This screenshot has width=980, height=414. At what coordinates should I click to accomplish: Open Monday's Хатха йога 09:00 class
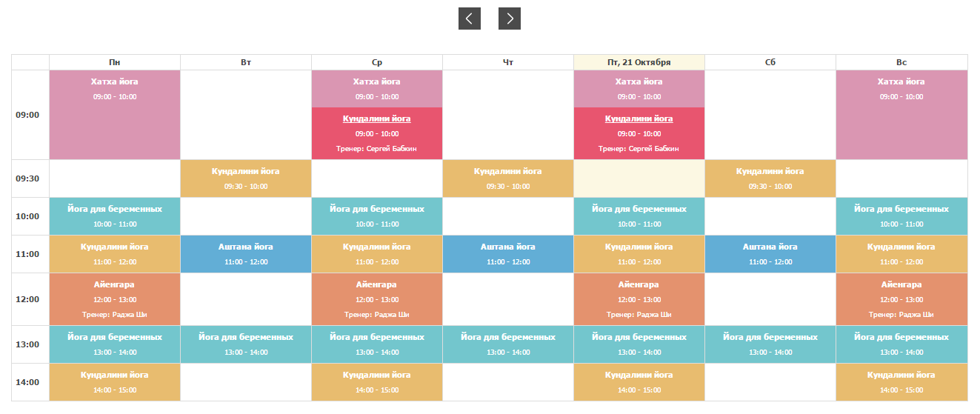pyautogui.click(x=114, y=115)
